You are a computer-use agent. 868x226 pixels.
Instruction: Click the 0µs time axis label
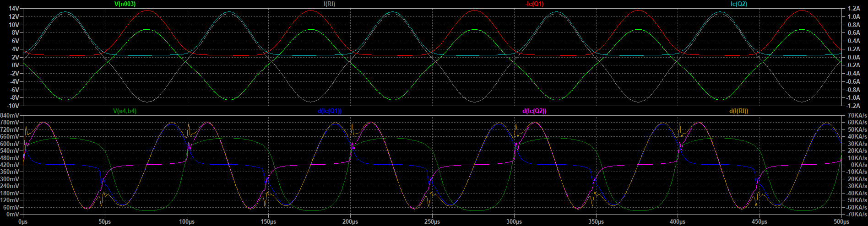[23, 222]
